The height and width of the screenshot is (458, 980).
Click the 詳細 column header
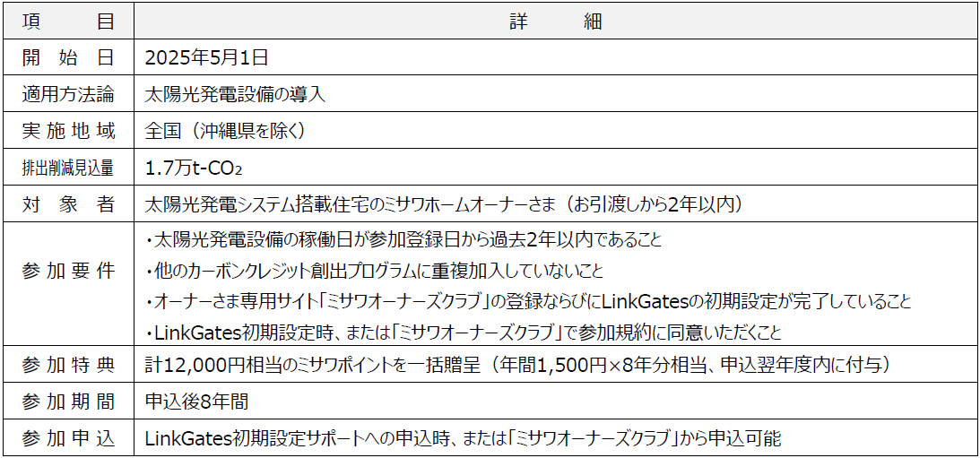tap(556, 22)
